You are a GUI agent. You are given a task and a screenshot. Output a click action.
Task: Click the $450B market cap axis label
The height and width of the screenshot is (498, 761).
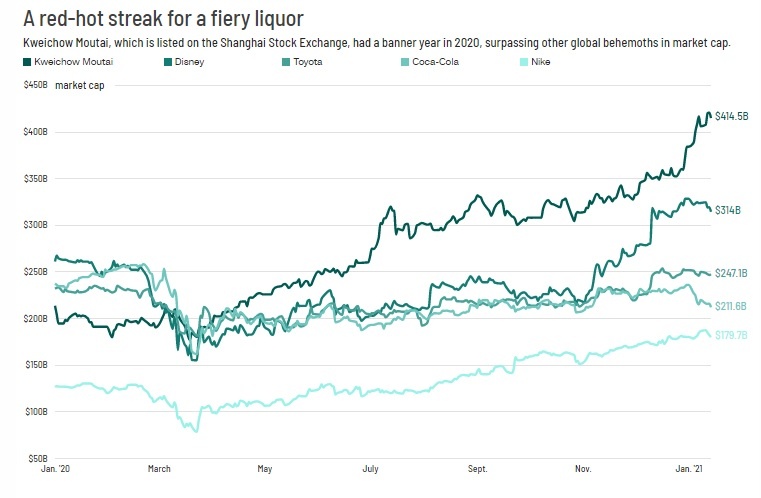37,85
